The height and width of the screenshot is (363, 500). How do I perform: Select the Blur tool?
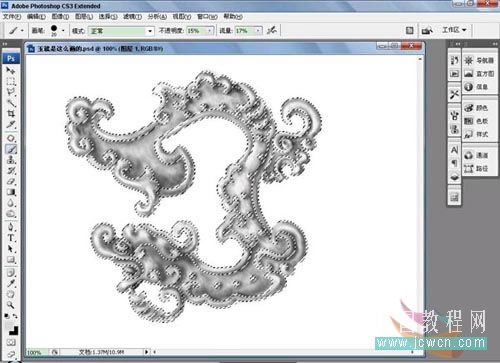coord(11,203)
